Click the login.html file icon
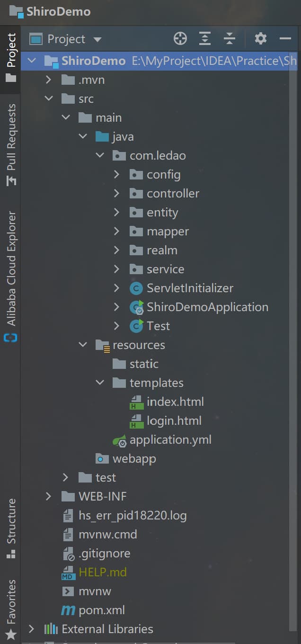 [x=136, y=421]
